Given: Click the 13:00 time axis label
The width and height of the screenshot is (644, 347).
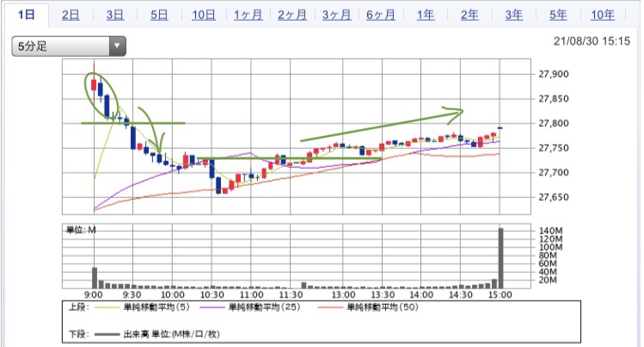Looking at the screenshot, I should 343,294.
